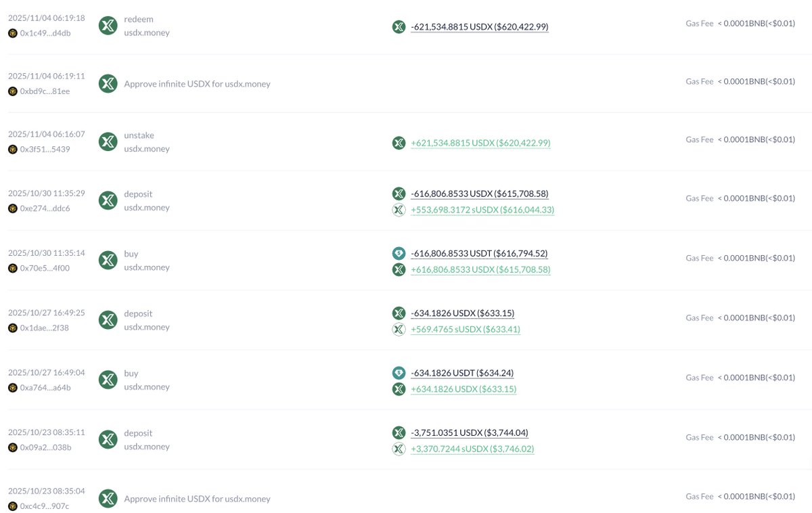
Task: Click the usdx.money protocol icon in the unstake row
Action: pos(108,142)
